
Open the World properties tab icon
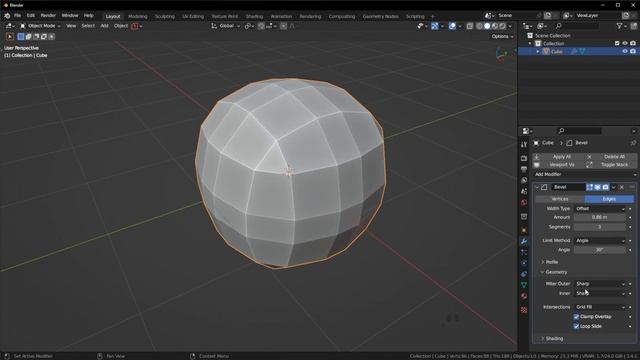pos(524,202)
